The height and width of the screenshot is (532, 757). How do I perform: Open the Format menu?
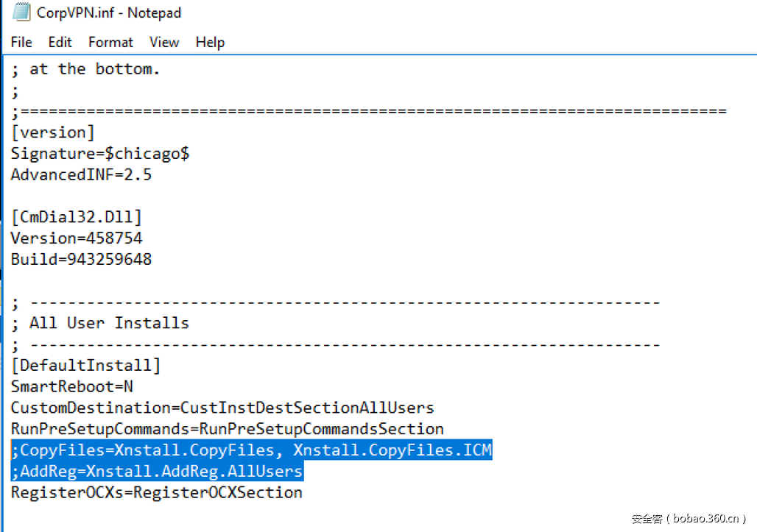tap(110, 42)
